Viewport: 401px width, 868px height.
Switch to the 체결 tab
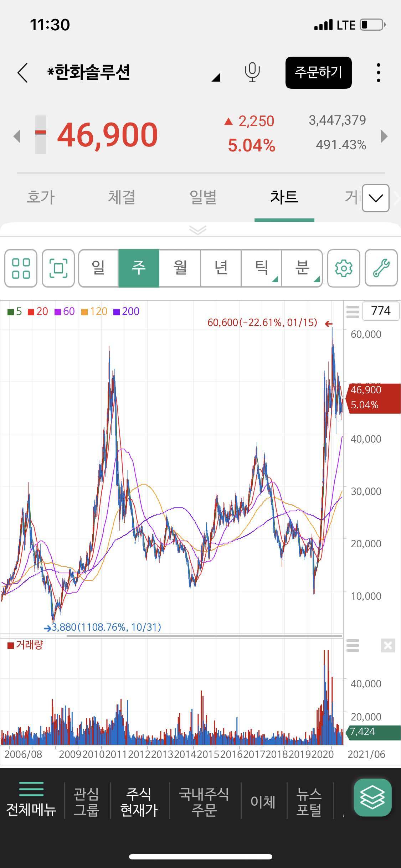[x=122, y=197]
